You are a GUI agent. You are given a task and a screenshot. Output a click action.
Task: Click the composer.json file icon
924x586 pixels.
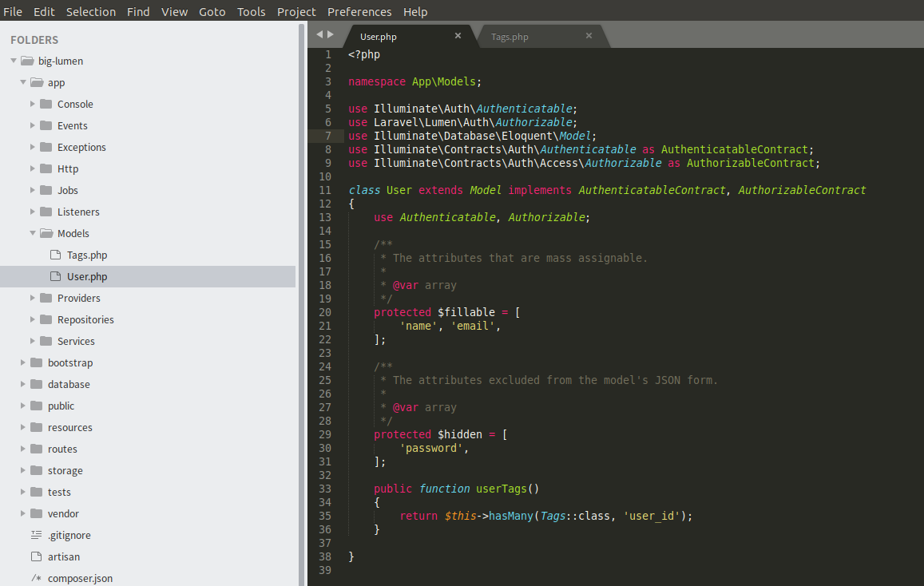tap(37, 578)
